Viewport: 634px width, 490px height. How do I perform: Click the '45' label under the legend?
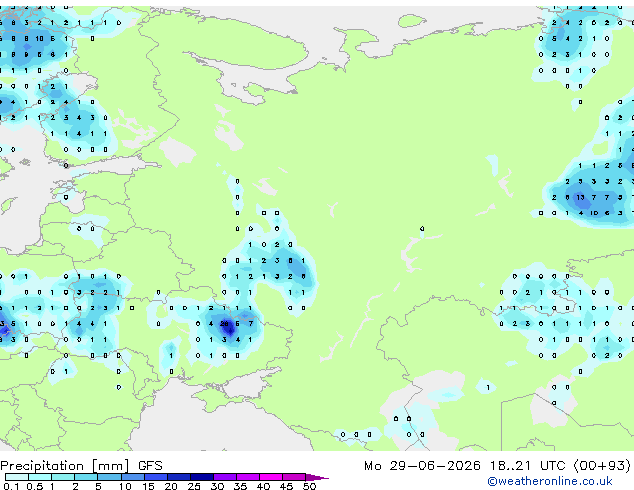286,486
